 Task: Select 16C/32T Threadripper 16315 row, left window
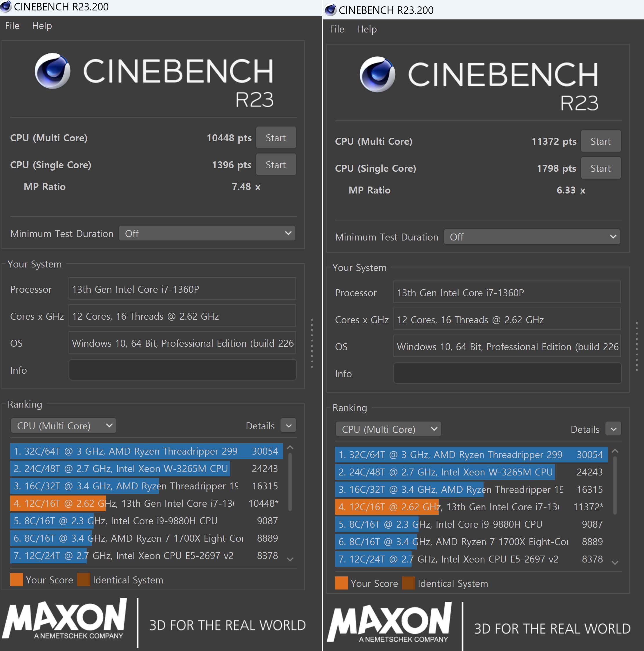[146, 486]
